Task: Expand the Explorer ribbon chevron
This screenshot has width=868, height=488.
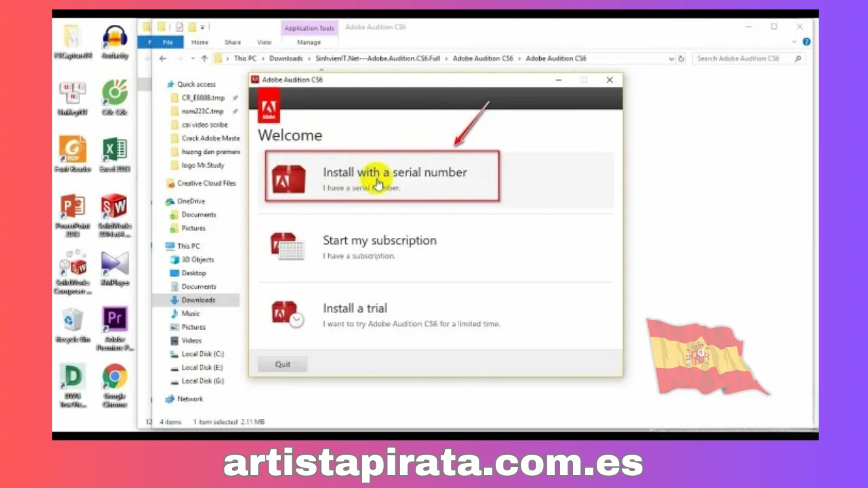Action: (x=795, y=42)
